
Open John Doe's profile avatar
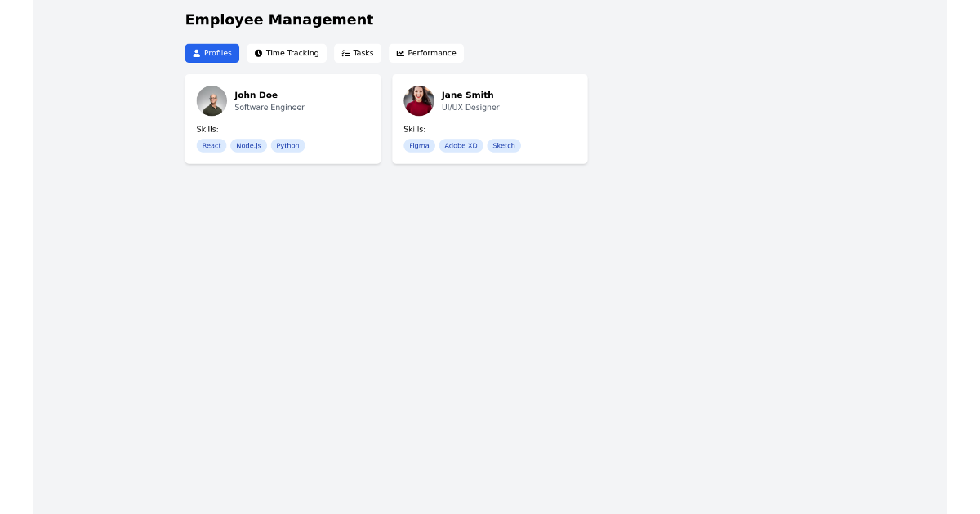(212, 100)
